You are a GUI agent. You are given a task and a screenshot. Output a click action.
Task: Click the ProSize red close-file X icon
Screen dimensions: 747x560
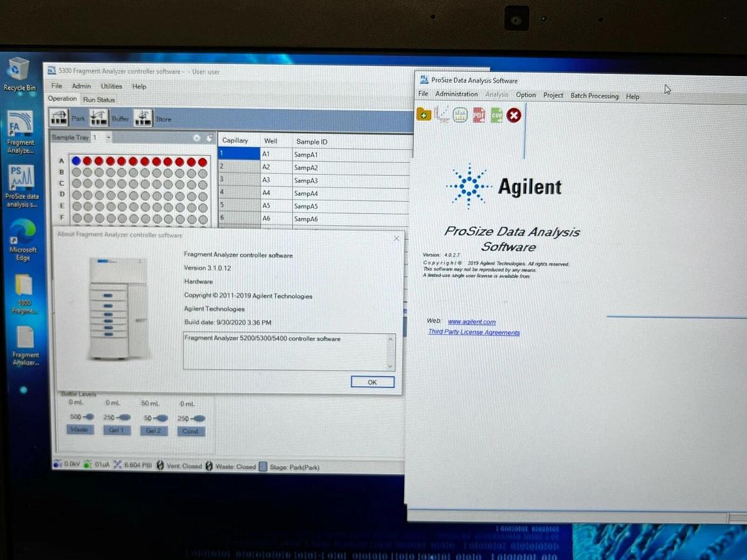click(x=514, y=115)
